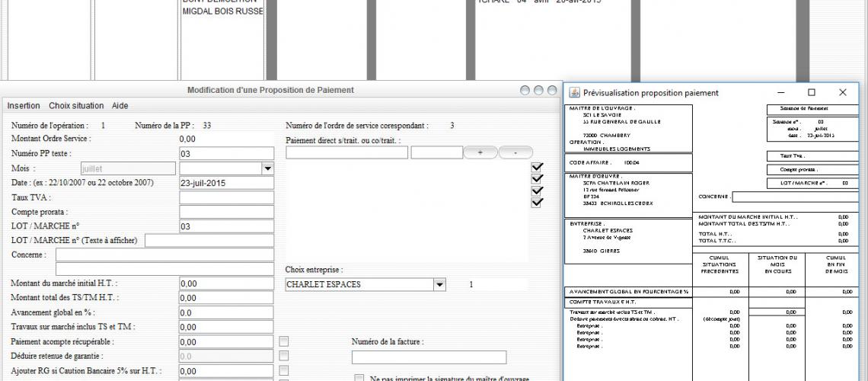Screen dimensions: 868x381
Task: Click the Concerne box in the preview
Action: (x=796, y=197)
